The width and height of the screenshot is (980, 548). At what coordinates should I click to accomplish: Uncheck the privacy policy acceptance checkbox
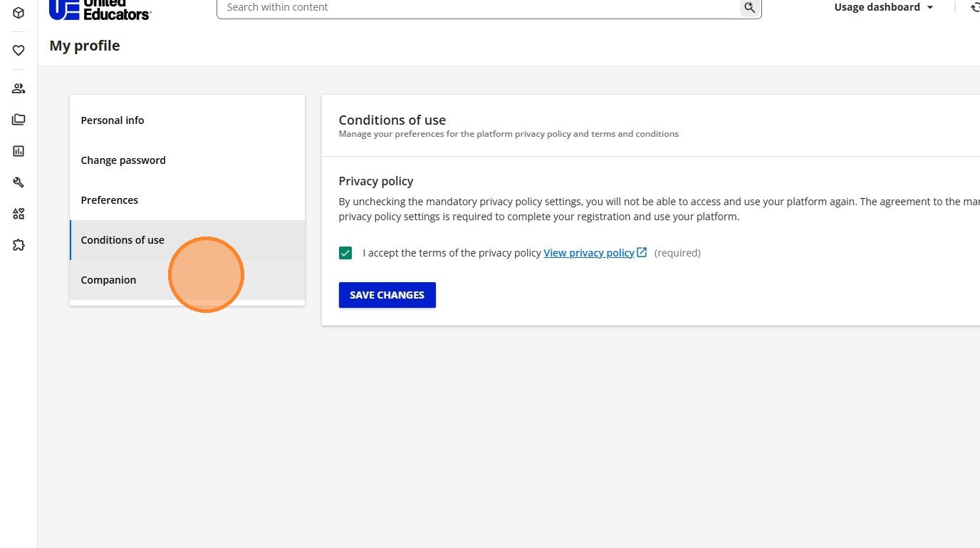(x=345, y=253)
